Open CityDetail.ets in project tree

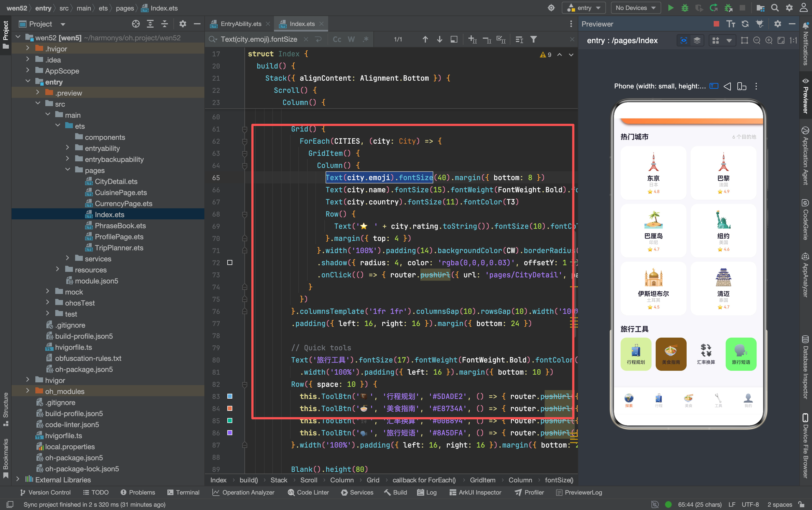tap(116, 182)
